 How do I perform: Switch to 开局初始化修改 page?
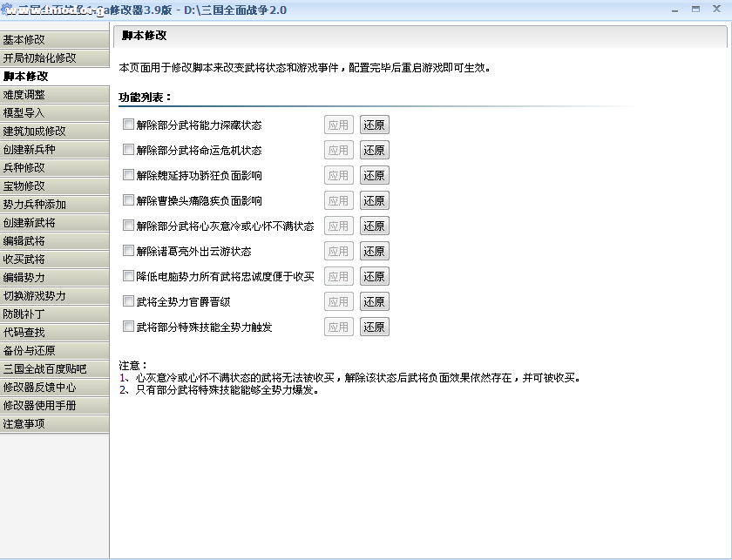click(54, 57)
